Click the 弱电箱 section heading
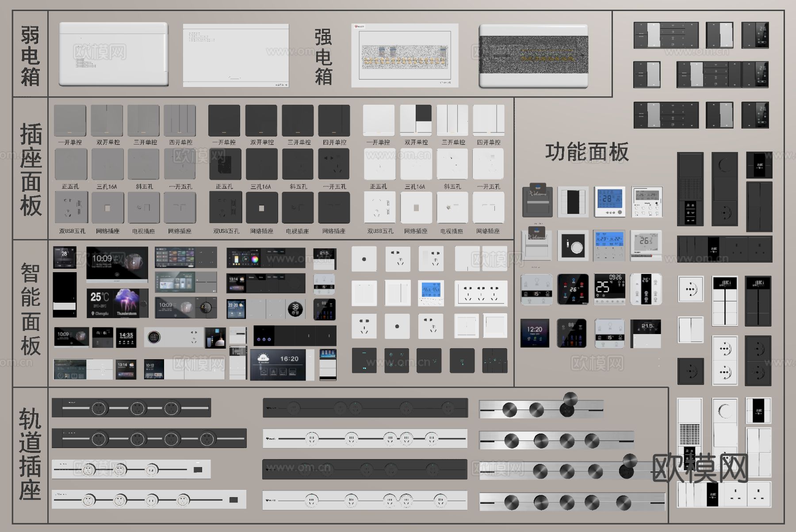Viewport: 796px width, 532px height. 30,56
